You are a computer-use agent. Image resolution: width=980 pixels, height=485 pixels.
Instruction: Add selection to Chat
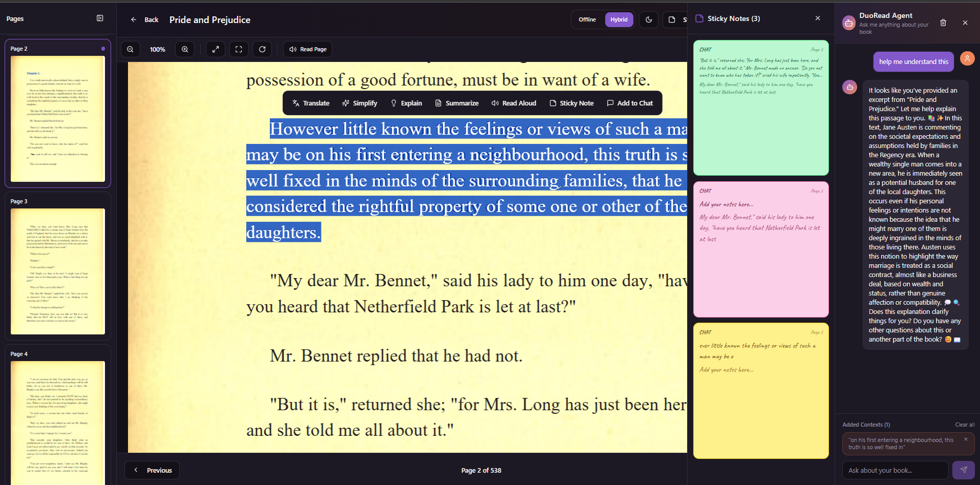pos(630,103)
